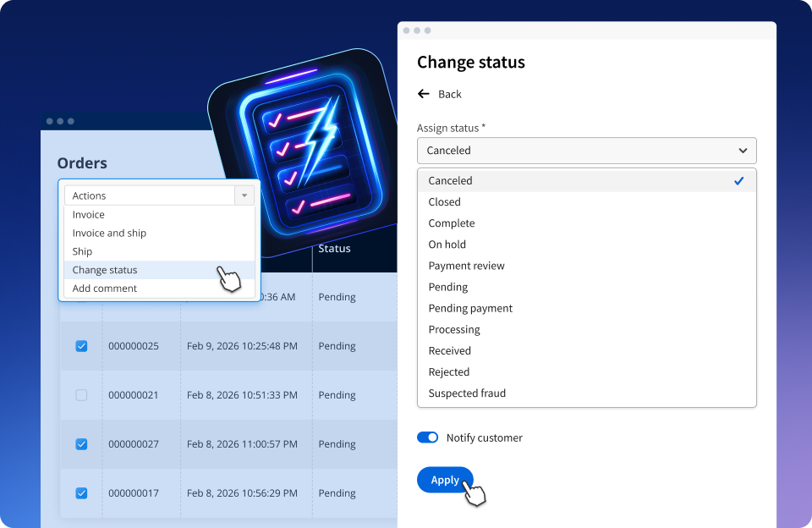This screenshot has width=812, height=528.
Task: Expand the Assign status dropdown chevron
Action: coord(743,151)
